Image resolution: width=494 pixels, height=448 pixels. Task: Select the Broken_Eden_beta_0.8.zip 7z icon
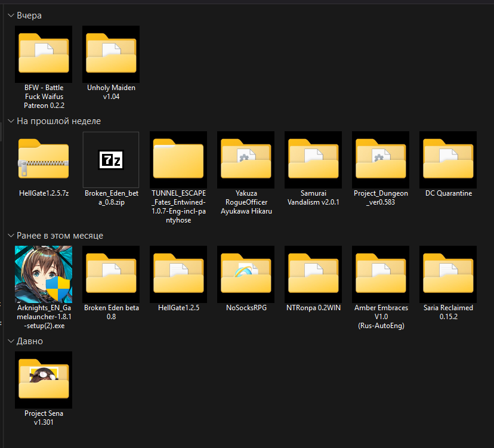111,159
